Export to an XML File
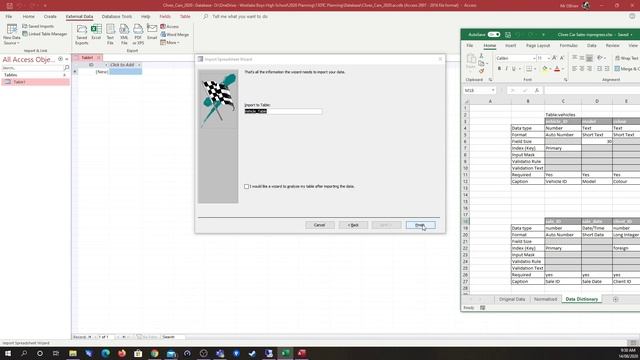This screenshot has width=640, height=360. (x=124, y=34)
